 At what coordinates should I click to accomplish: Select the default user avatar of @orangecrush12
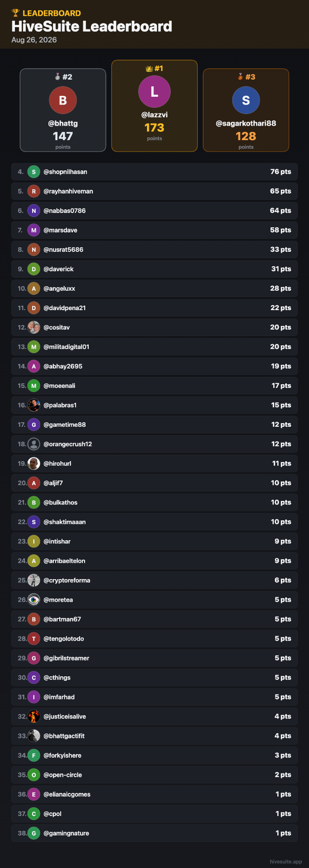pyautogui.click(x=33, y=444)
